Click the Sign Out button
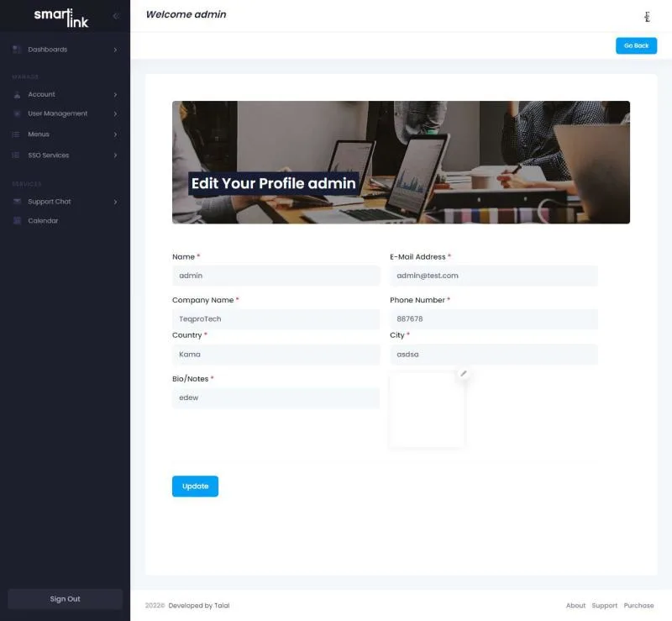 [x=65, y=599]
